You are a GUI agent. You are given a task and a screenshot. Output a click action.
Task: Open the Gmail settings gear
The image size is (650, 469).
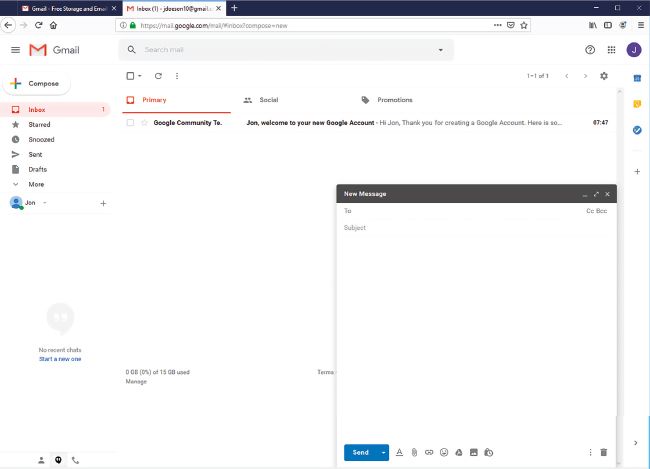(603, 76)
